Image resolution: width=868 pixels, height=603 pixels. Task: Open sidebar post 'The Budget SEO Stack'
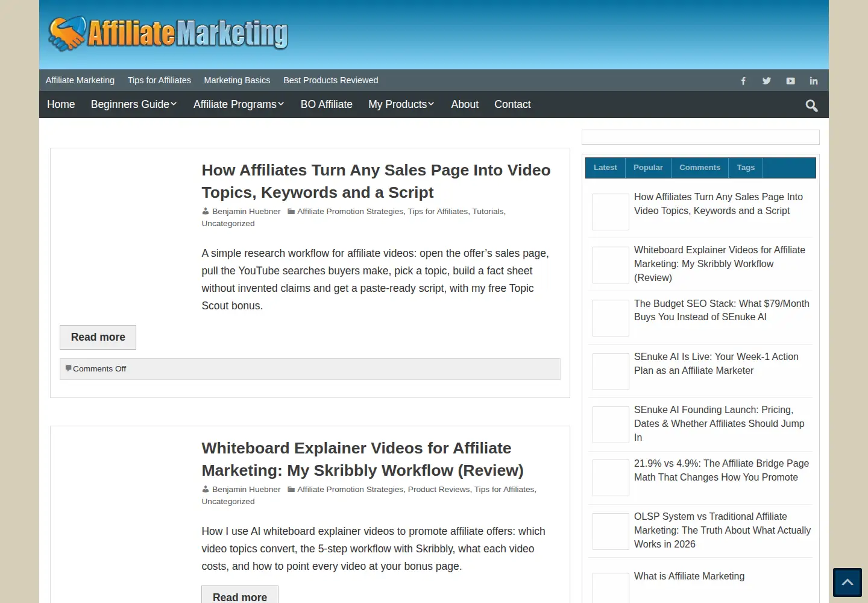[x=722, y=310]
